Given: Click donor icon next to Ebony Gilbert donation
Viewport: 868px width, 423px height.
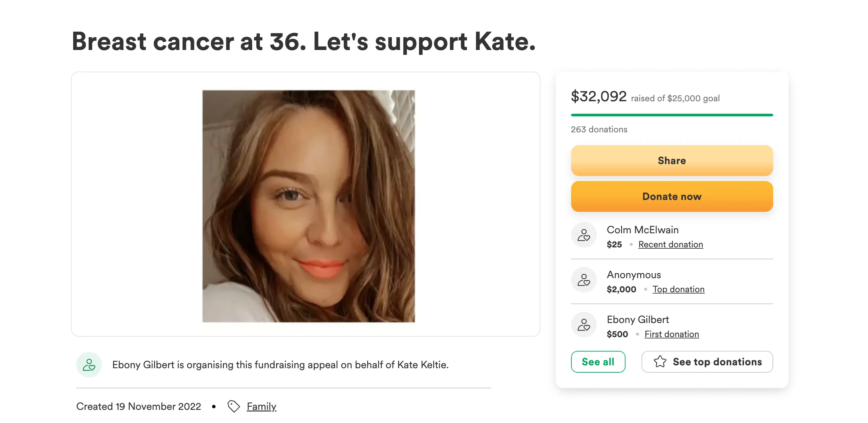Looking at the screenshot, I should click(584, 325).
